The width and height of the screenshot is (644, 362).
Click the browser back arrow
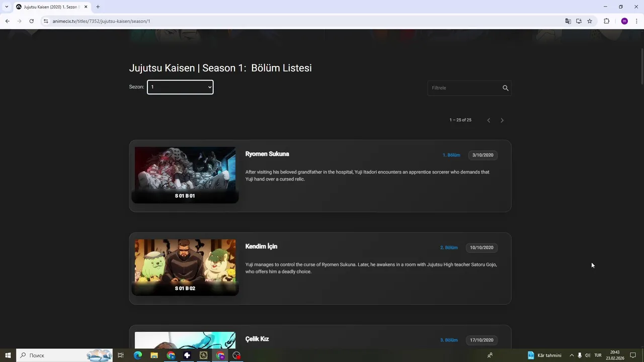pos(7,21)
